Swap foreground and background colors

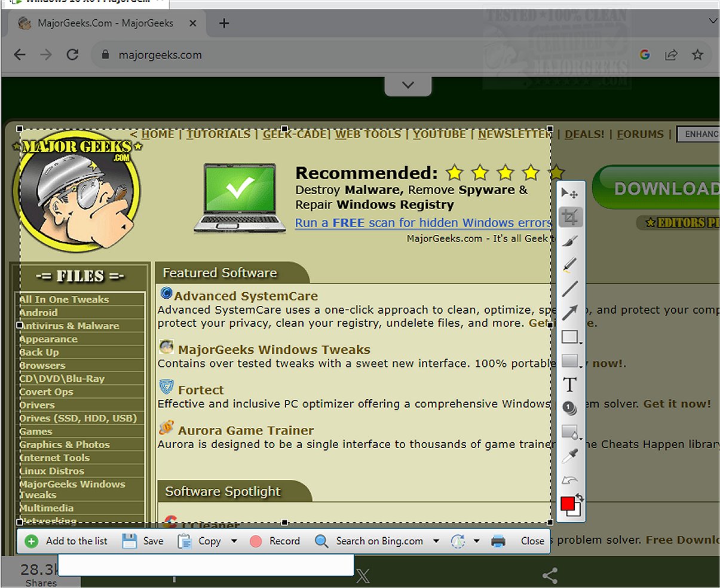(x=579, y=498)
